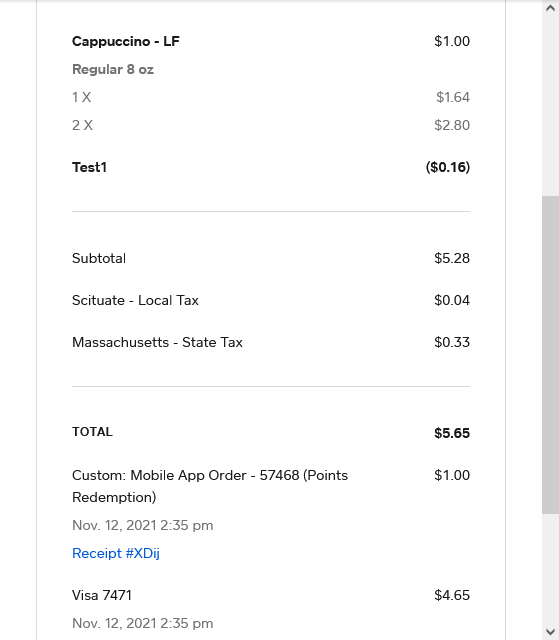Screen dimensions: 559x640
Task: Click the Regular 8 oz variation text
Action: (113, 69)
